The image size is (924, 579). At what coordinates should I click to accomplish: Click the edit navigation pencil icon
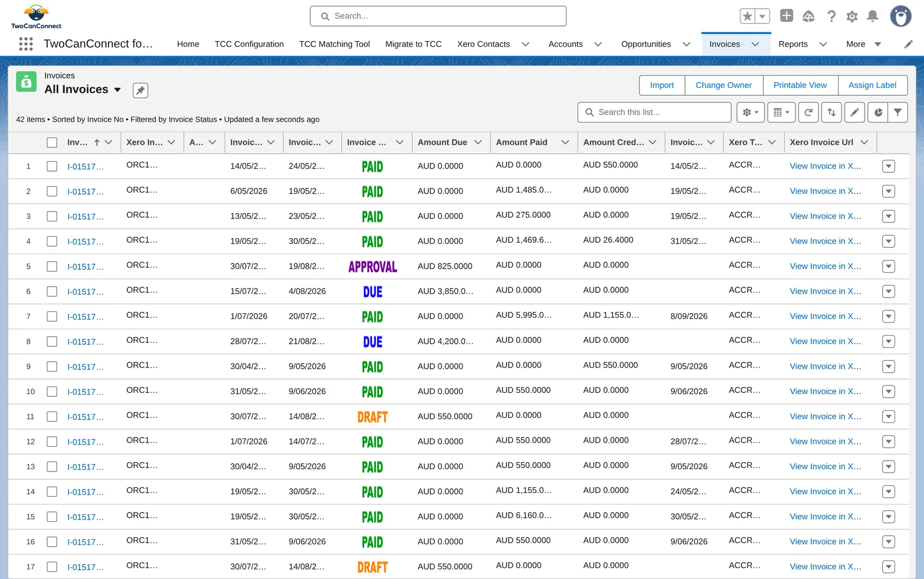tap(908, 44)
